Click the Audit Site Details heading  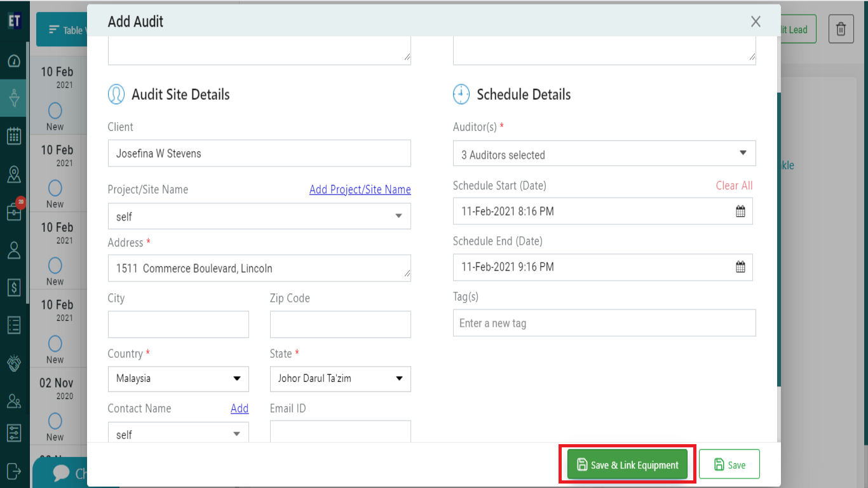click(x=180, y=95)
